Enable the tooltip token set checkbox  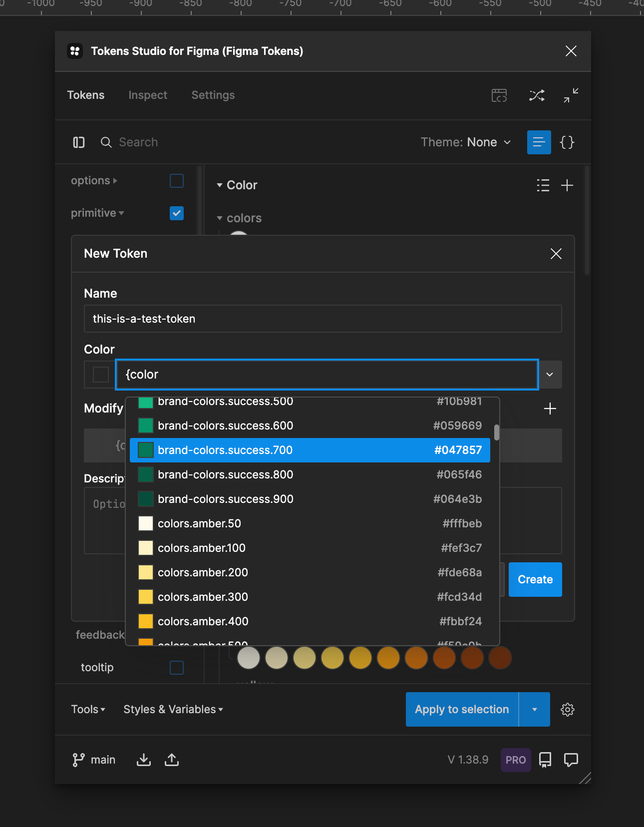pyautogui.click(x=177, y=668)
